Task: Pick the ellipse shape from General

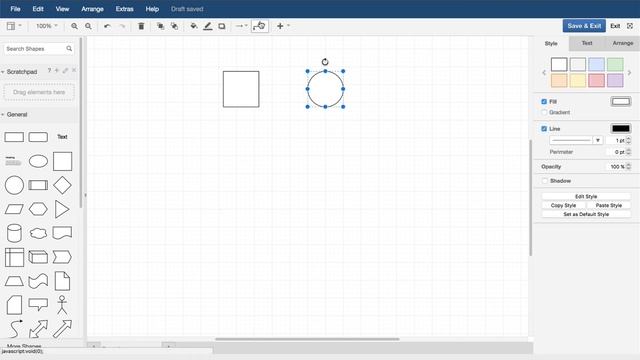Action: (x=38, y=161)
